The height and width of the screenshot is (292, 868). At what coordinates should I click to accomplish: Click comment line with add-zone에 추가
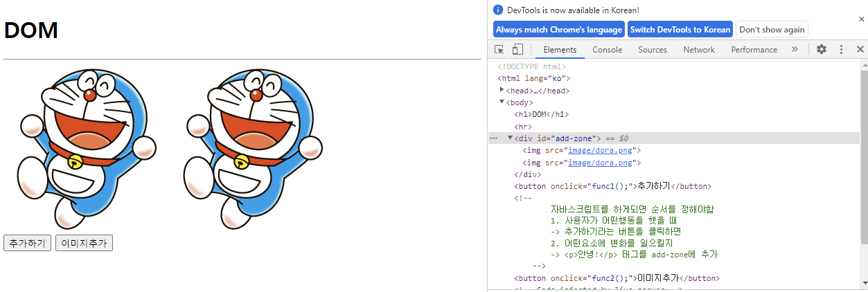634,255
